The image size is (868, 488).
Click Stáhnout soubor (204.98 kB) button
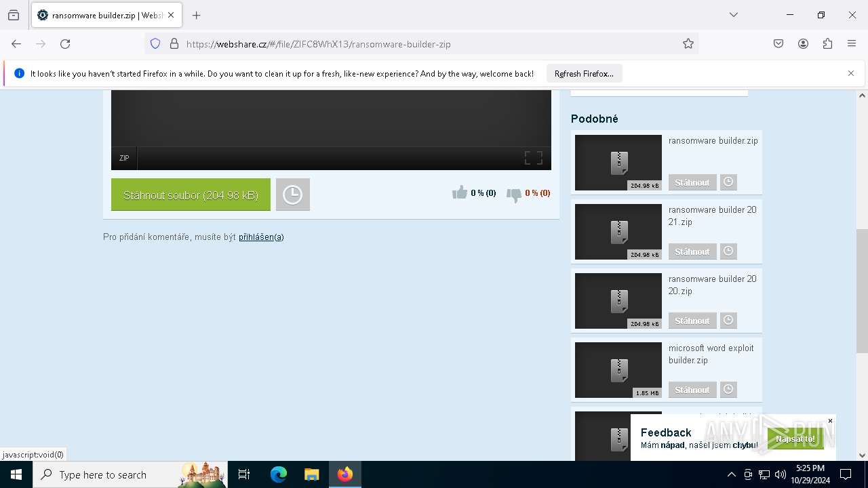point(191,195)
